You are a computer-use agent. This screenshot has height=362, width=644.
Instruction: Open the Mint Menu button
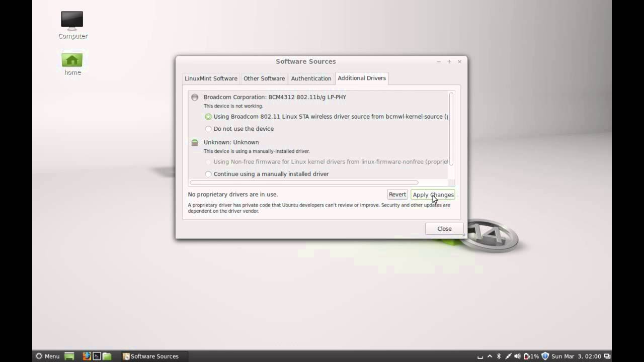coord(47,356)
